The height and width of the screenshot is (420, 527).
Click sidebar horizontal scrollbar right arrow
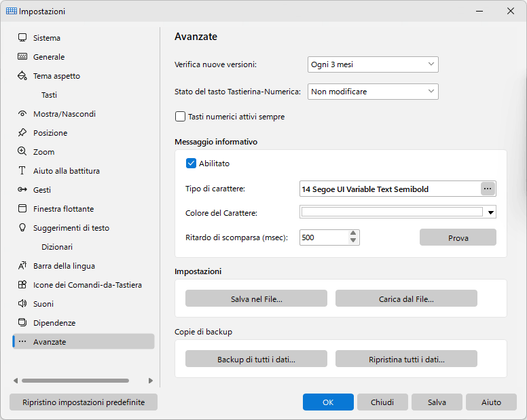(151, 381)
